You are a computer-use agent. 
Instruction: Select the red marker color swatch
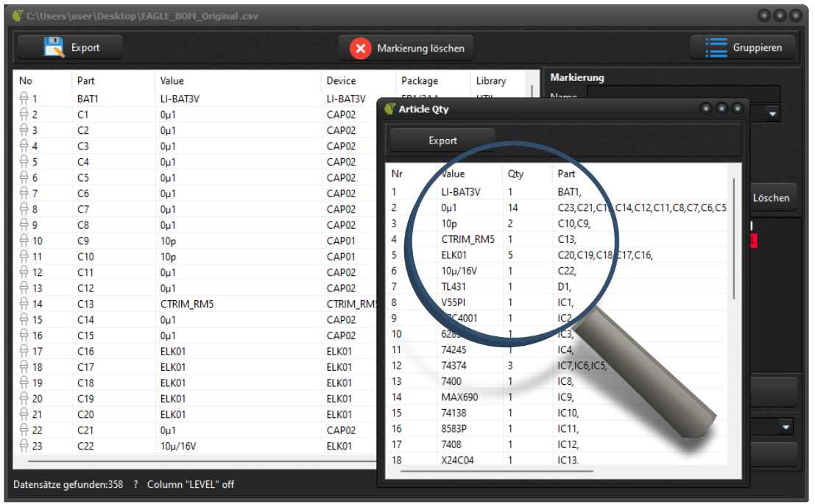753,241
